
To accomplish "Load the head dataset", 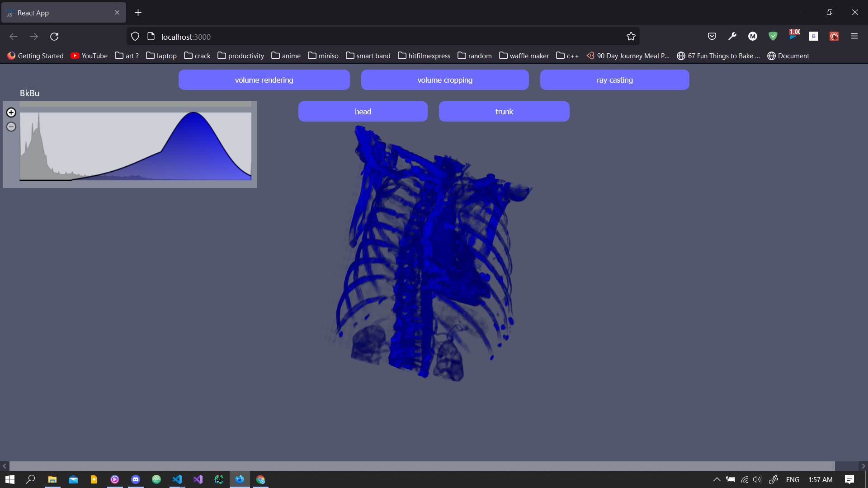I will click(x=363, y=112).
